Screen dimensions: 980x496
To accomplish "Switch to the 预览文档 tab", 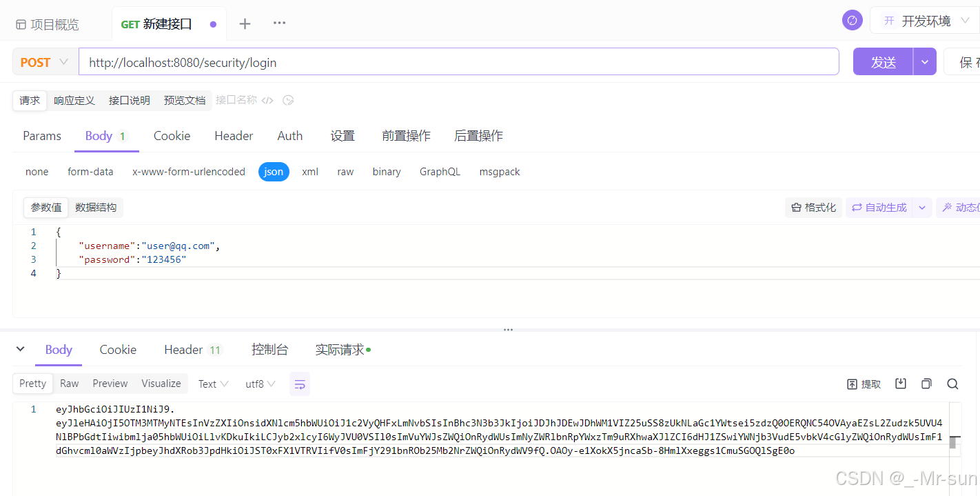I will 185,100.
